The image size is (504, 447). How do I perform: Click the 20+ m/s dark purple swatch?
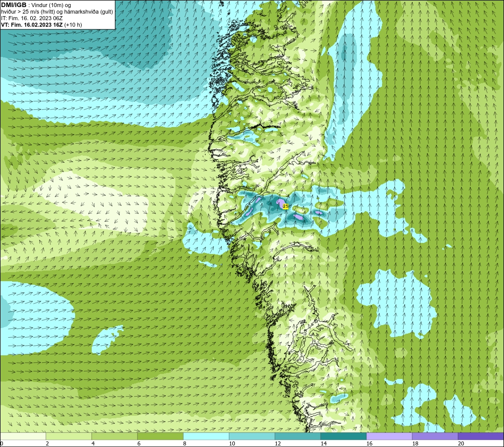tap(480, 436)
